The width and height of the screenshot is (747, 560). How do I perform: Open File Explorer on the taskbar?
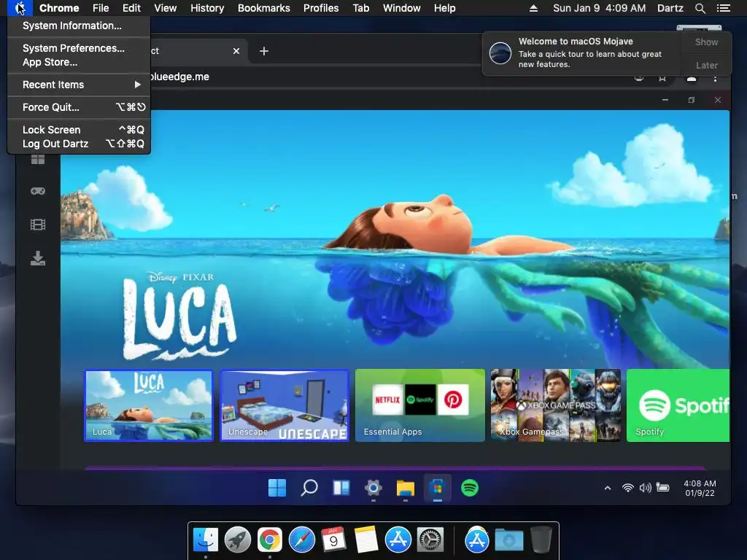(405, 488)
